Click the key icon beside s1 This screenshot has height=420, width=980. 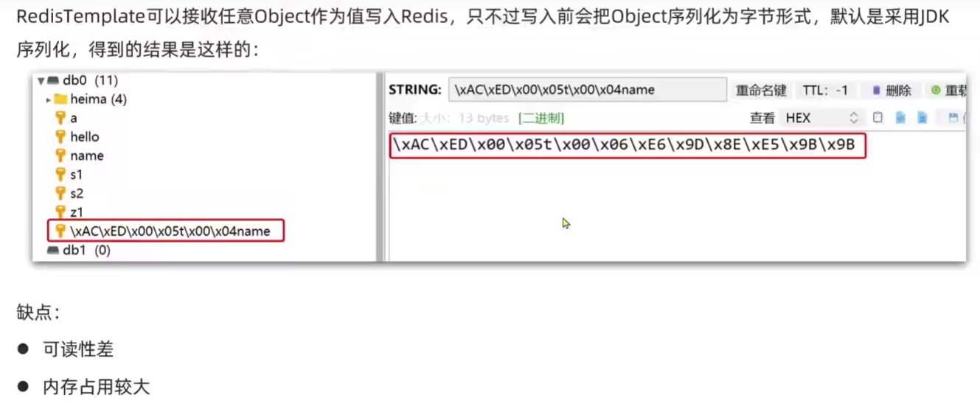(60, 175)
